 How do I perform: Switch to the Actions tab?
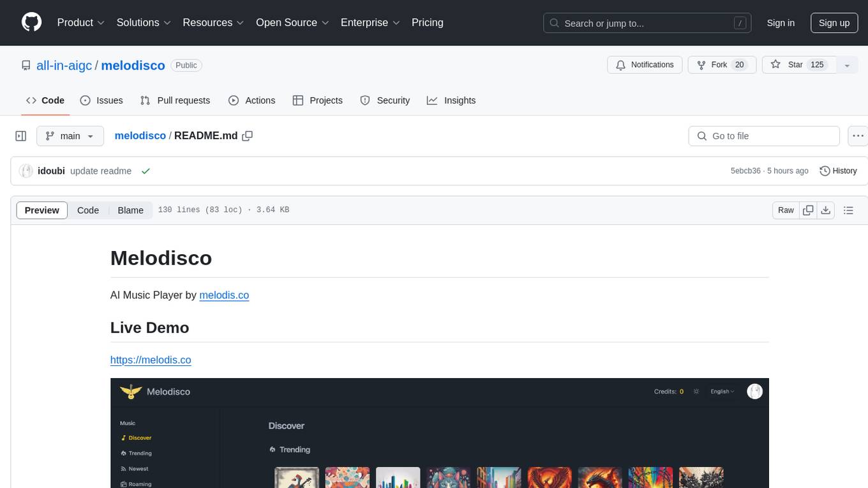(252, 100)
